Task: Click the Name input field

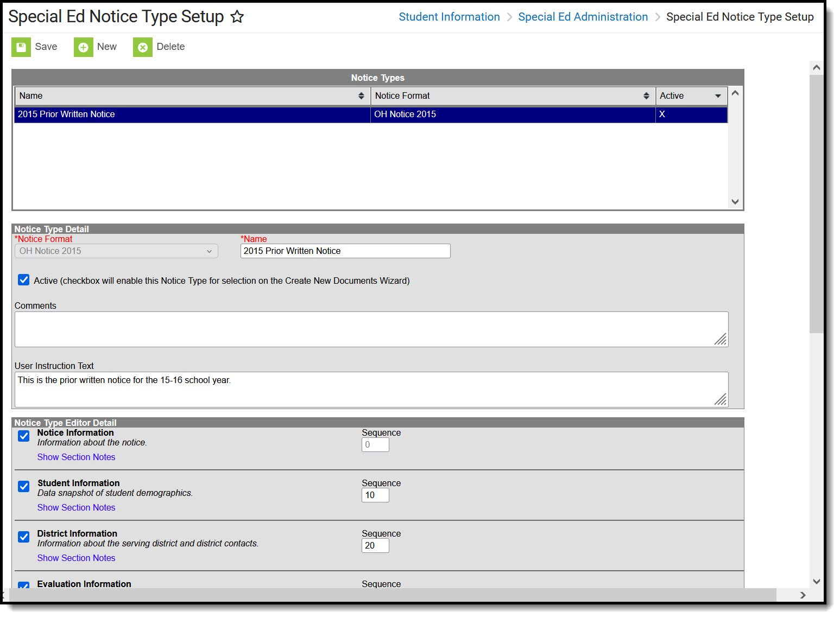Action: 345,251
